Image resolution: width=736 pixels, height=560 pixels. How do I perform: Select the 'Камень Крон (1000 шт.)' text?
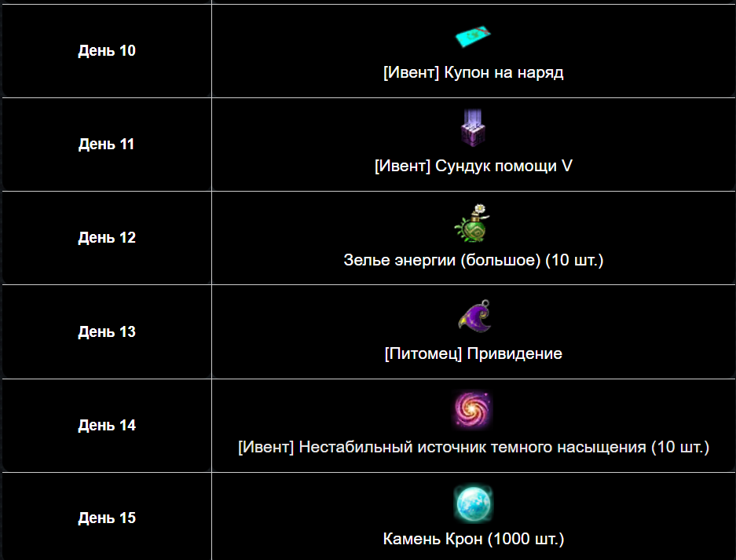pyautogui.click(x=473, y=539)
